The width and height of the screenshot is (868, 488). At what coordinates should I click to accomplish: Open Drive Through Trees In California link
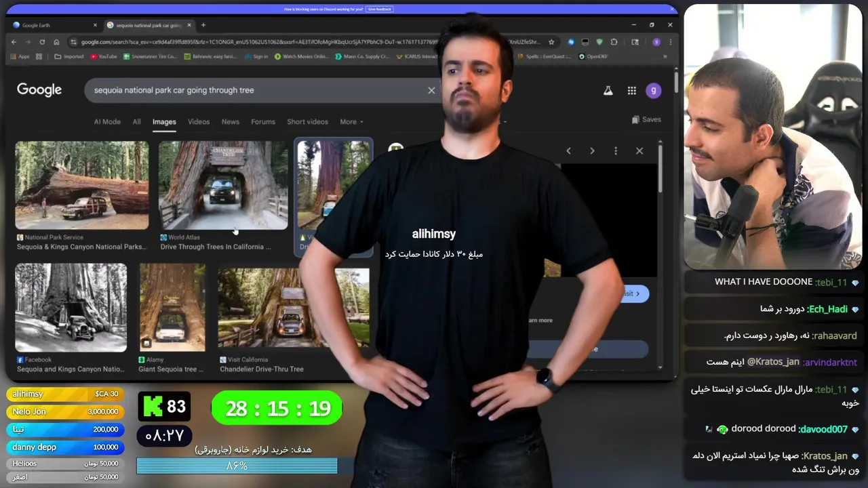[x=216, y=247]
